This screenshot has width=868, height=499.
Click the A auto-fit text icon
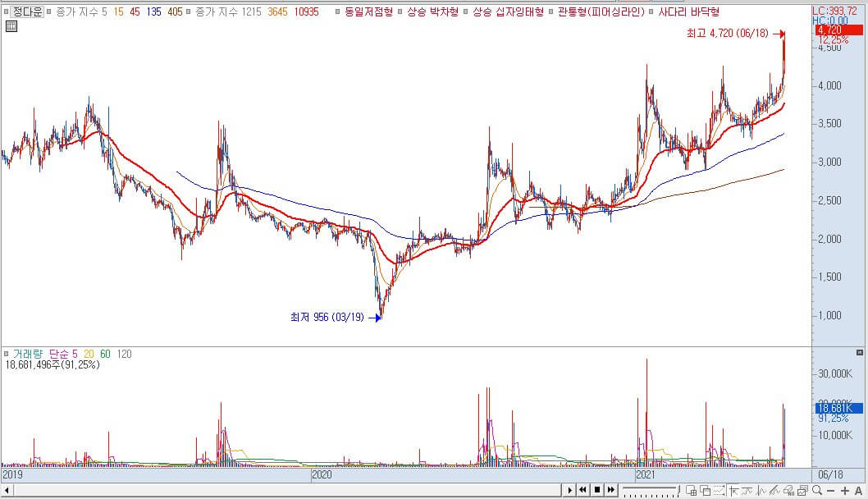(x=859, y=491)
